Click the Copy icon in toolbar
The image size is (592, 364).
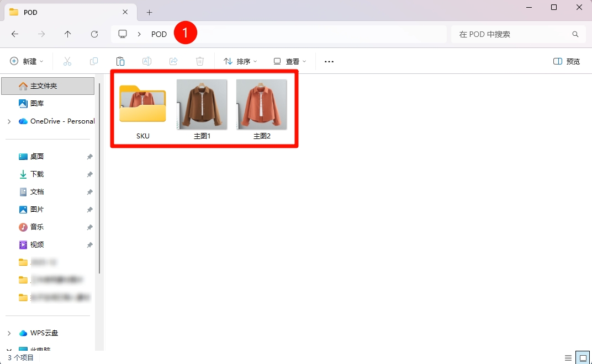(x=94, y=61)
